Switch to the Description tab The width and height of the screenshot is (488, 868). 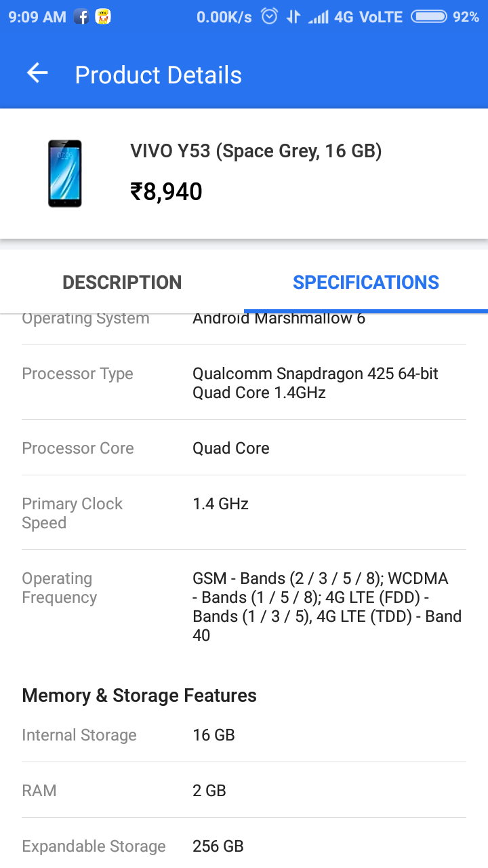122,282
